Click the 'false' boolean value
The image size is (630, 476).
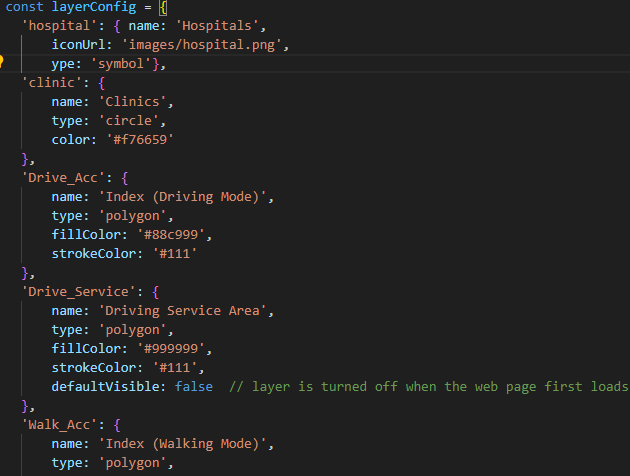click(x=194, y=387)
